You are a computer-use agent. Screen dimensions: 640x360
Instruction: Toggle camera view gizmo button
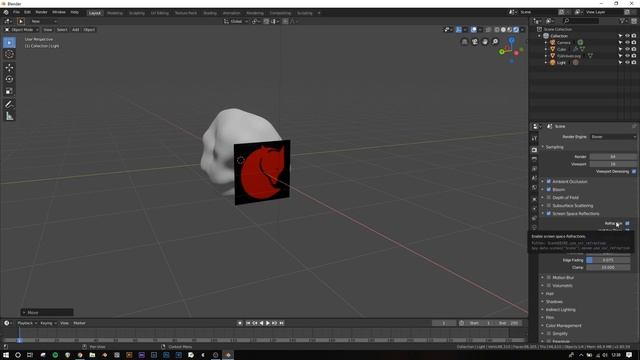point(475,42)
